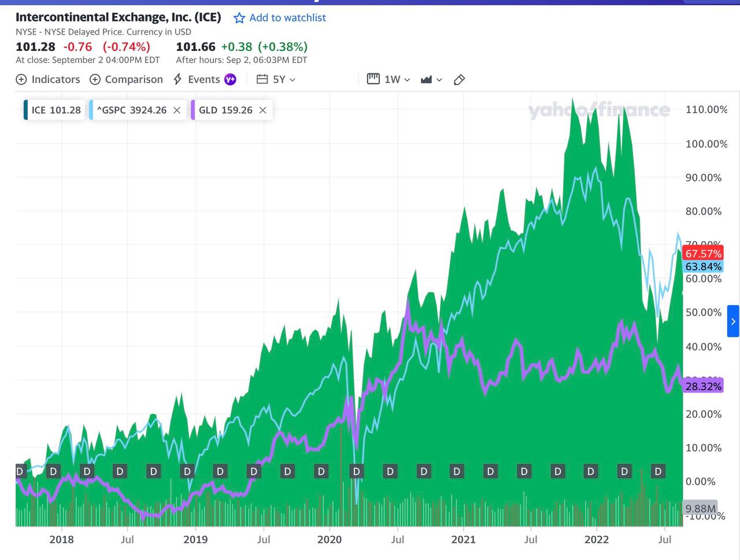Viewport: 740px width, 560px height.
Task: Click the ICE 101.28 legend chip
Action: tap(54, 110)
